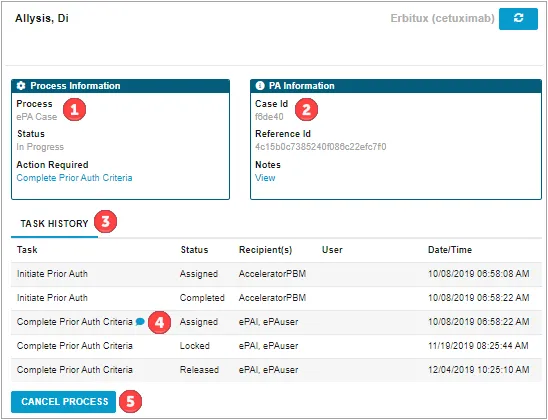Select the Complete Prior Auth Criteria row marked Released
Image resolution: width=548 pixels, height=420 pixels.
click(276, 370)
